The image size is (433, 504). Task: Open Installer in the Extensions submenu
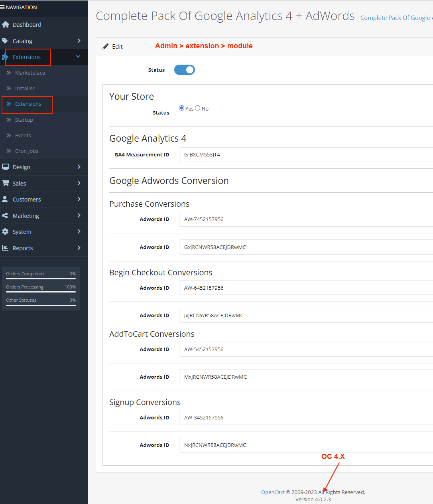pyautogui.click(x=44, y=88)
